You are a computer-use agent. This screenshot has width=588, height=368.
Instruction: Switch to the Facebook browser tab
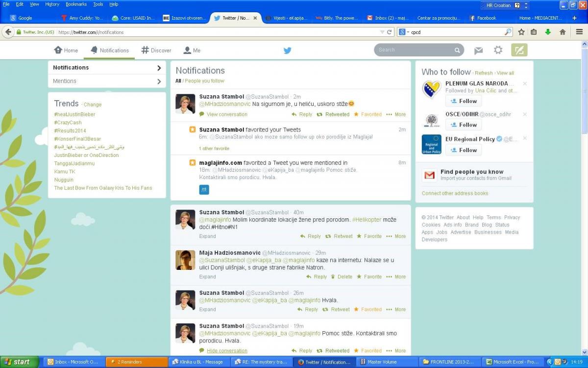coord(487,18)
